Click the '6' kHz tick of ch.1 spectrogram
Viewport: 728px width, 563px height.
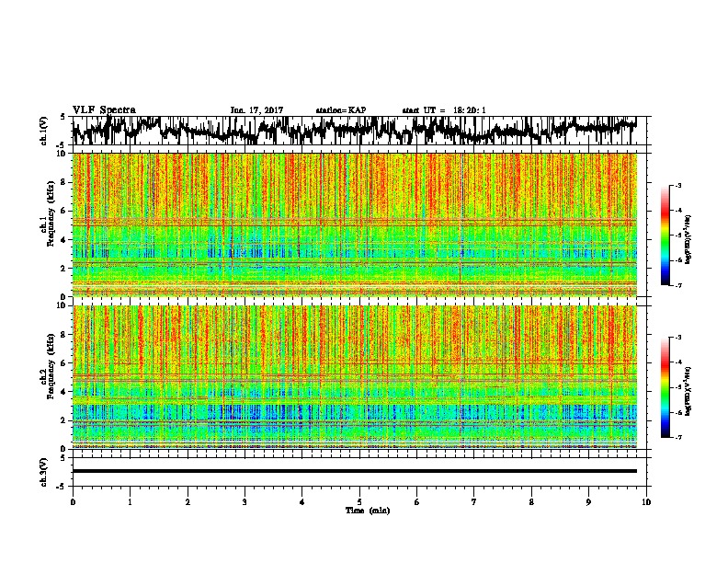pos(63,211)
